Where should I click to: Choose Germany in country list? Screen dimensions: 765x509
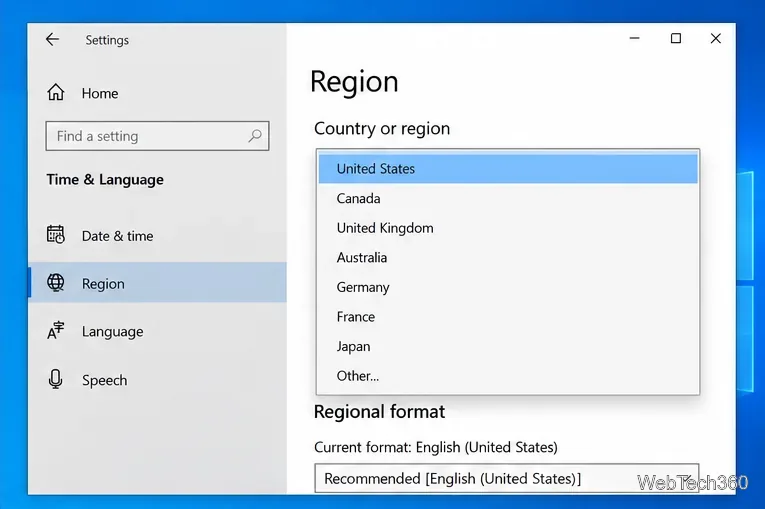tap(508, 287)
